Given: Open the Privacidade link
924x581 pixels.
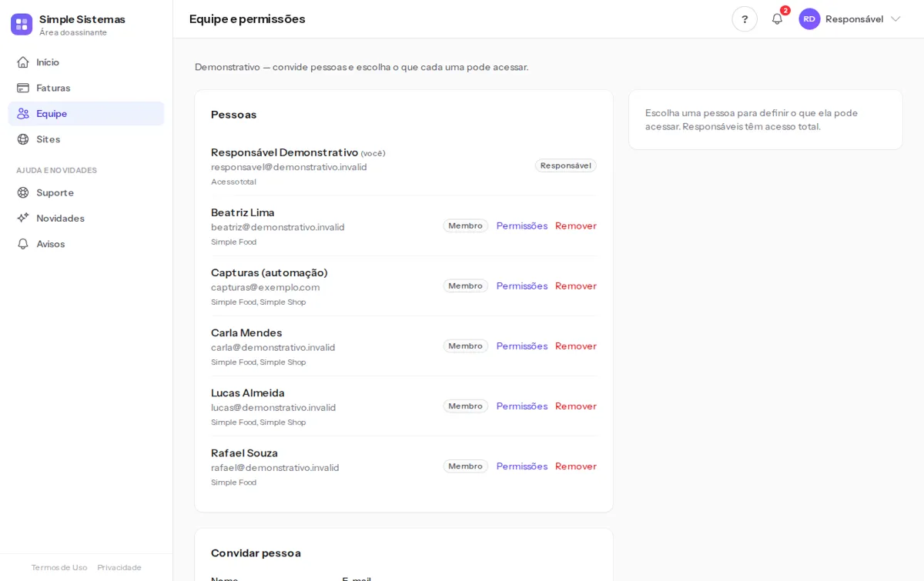Looking at the screenshot, I should pos(119,567).
